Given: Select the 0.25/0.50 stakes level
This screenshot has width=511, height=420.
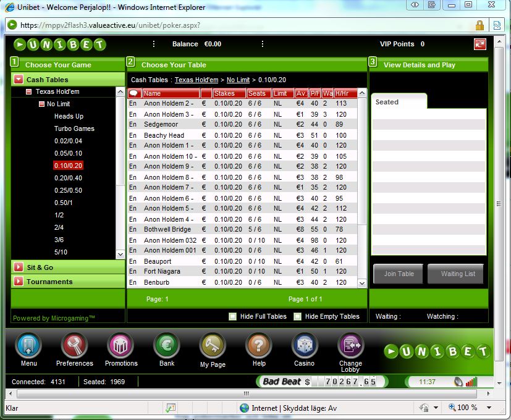Looking at the screenshot, I should pos(68,191).
